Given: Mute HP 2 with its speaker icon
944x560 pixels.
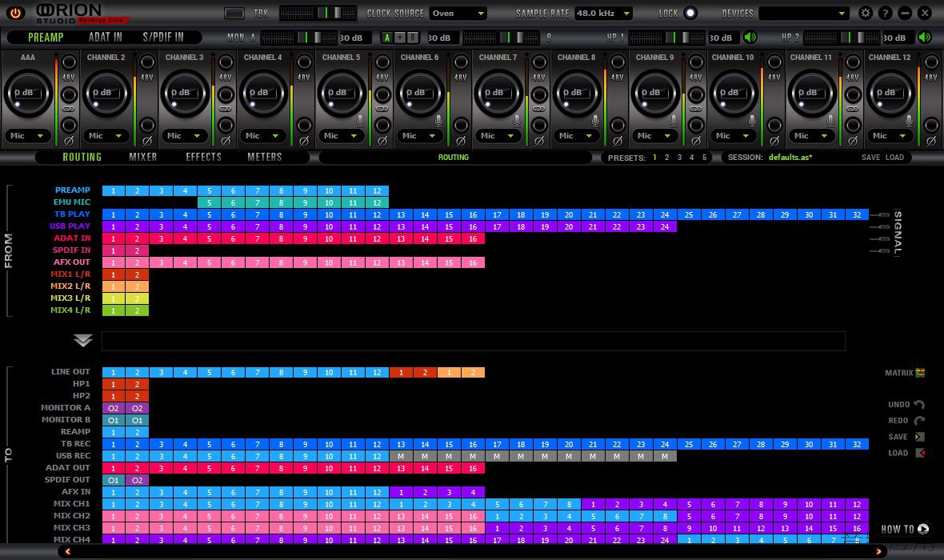Looking at the screenshot, I should point(925,38).
